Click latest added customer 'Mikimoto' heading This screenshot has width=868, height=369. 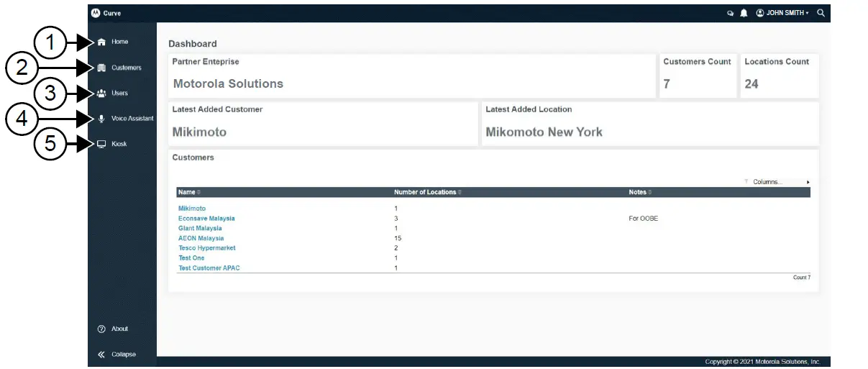tap(199, 132)
